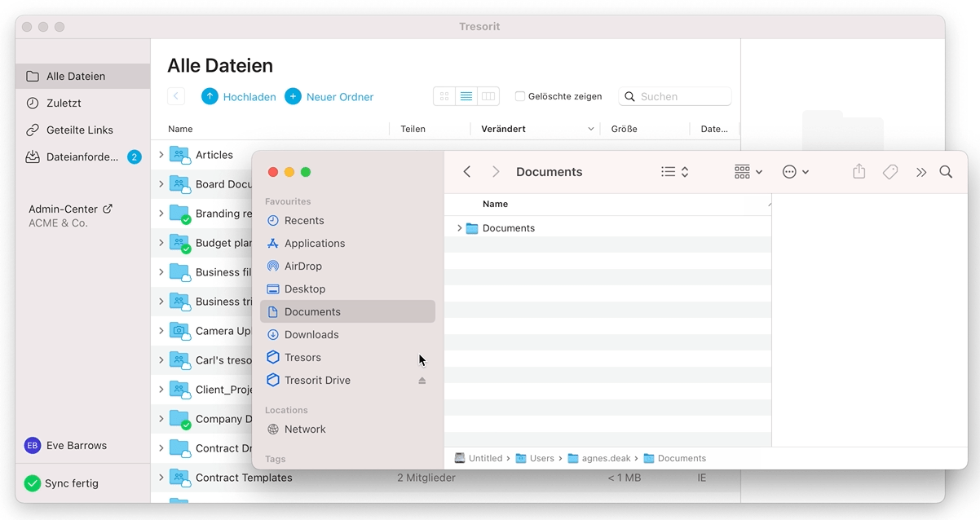Open Finder group-by dropdown
Viewport: 980px width, 520px height.
[x=748, y=172]
